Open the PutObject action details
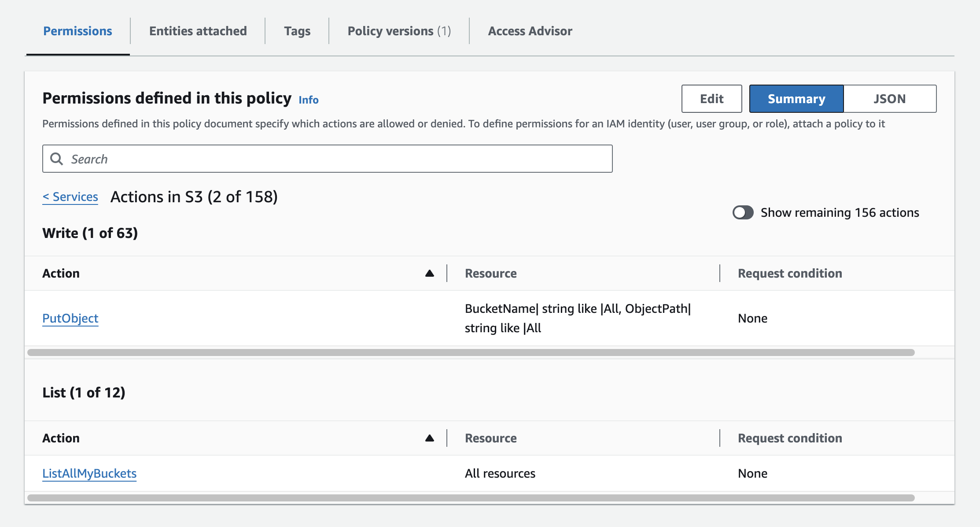 pos(70,318)
